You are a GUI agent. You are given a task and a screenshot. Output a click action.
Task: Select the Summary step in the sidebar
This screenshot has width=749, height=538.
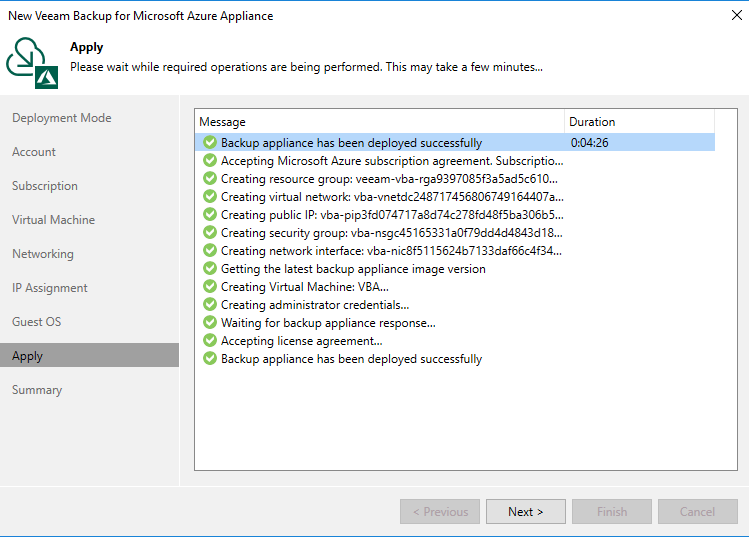click(37, 390)
